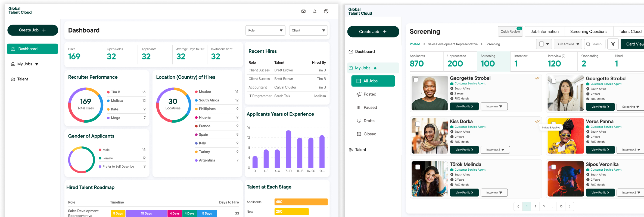Open the Bulk Actions dropdown
Image resolution: width=644 pixels, height=217 pixels.
[568, 44]
